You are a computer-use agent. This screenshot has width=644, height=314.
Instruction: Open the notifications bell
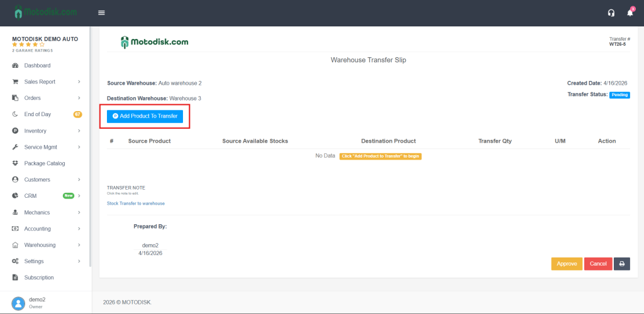point(630,13)
